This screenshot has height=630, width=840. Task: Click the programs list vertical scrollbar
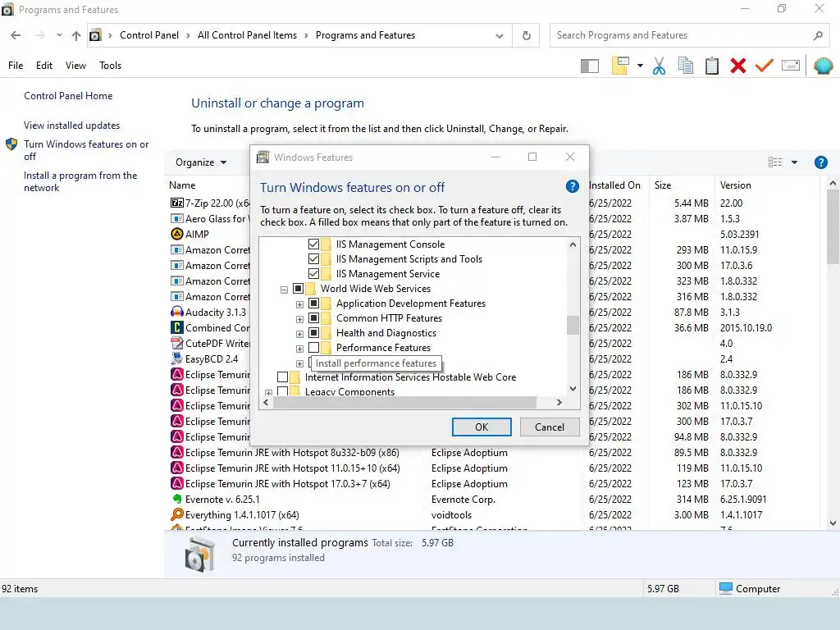pos(833,227)
